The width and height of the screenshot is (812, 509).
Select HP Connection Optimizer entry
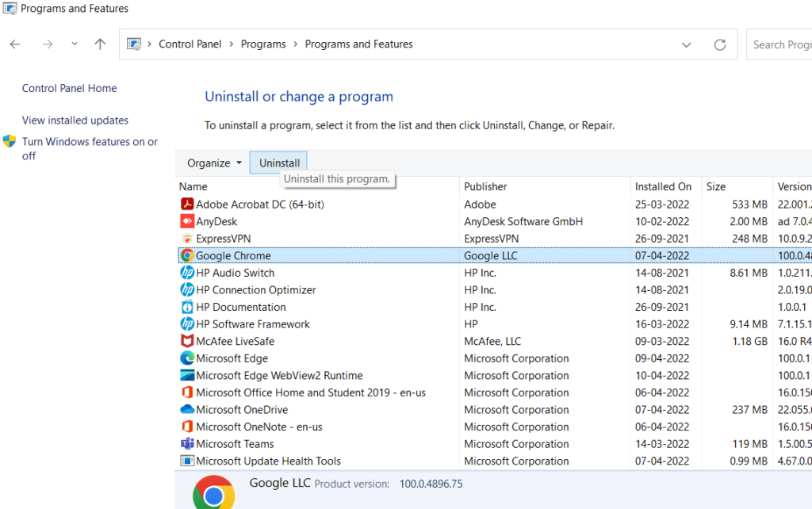coord(256,289)
